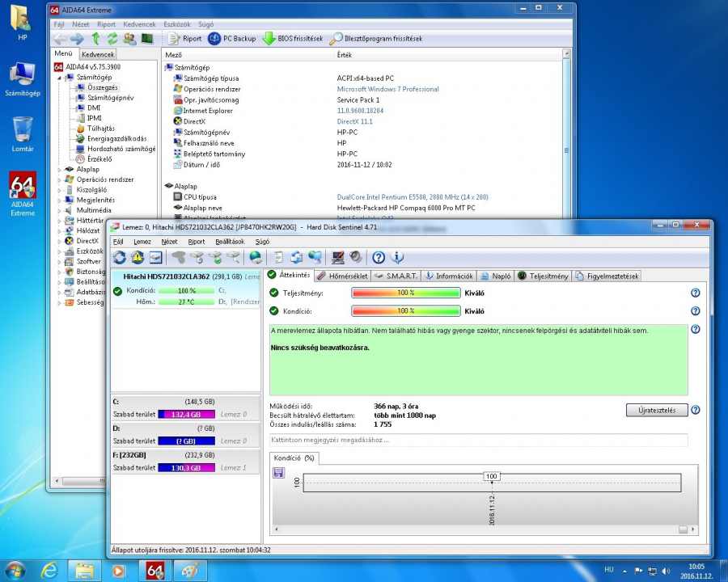Viewport: 728px width, 582px height.
Task: Click BIOS frissítések button
Action: (293, 39)
